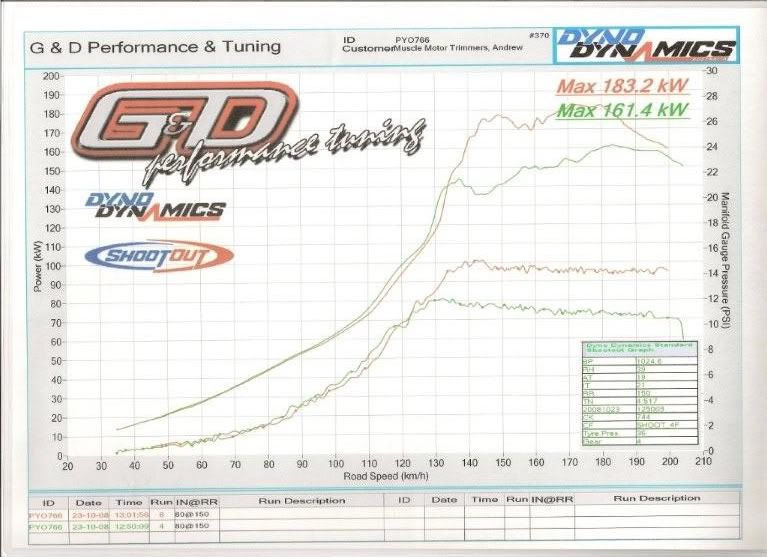767x557 pixels.
Task: Click the Road Speed (km/h) axis label
Action: [x=379, y=477]
